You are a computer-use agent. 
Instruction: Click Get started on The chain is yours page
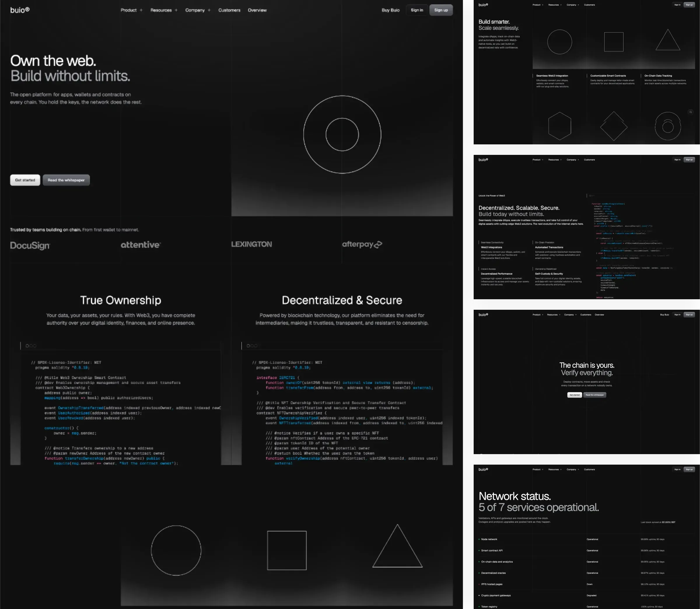pos(575,395)
